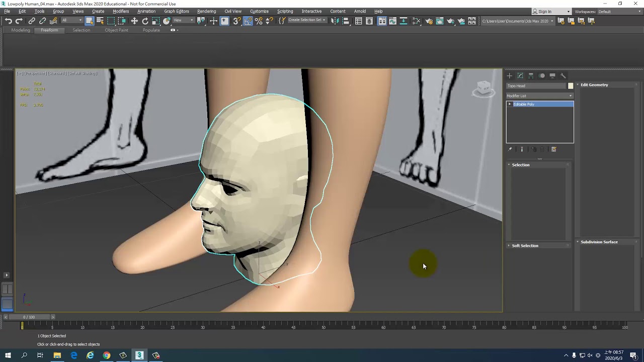
Task: Click the Topo Head object name field
Action: [x=536, y=86]
